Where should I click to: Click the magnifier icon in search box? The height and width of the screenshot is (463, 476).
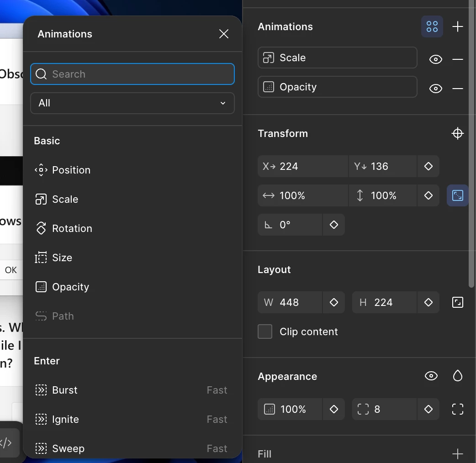(x=41, y=74)
